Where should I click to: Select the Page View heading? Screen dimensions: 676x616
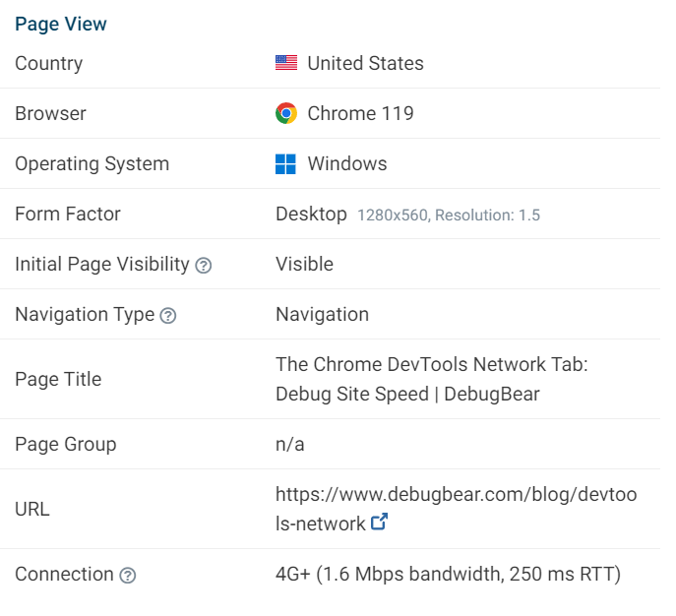(61, 24)
